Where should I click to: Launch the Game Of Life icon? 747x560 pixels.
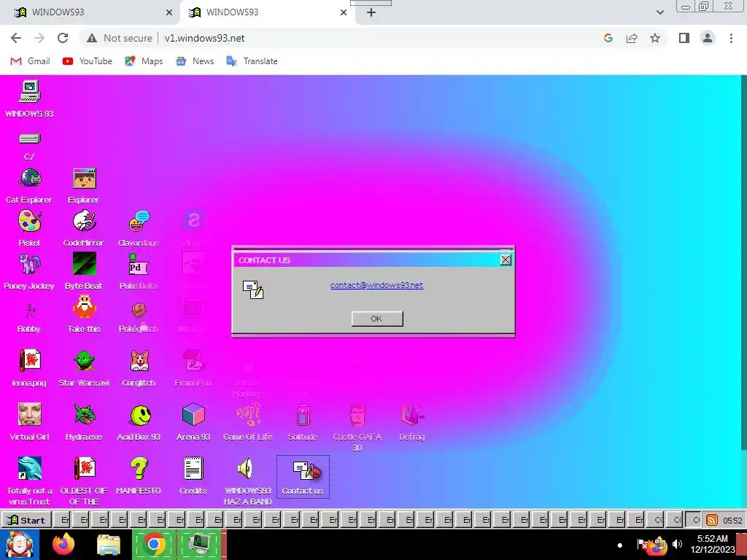[x=248, y=421]
